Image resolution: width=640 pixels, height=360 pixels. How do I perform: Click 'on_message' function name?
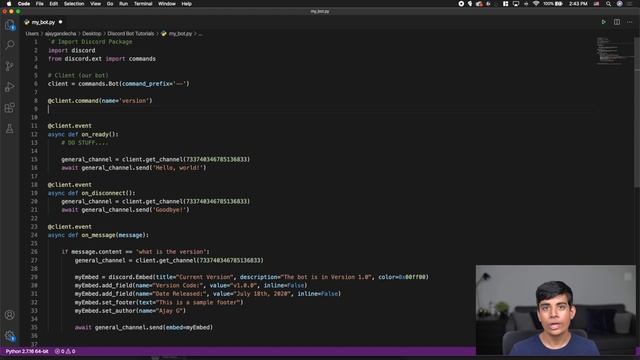98,235
